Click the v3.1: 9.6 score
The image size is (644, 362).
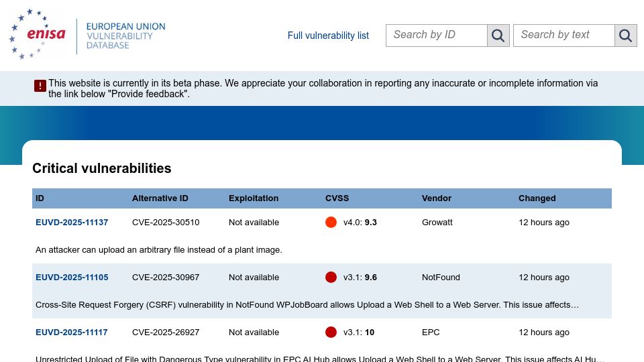click(x=360, y=278)
